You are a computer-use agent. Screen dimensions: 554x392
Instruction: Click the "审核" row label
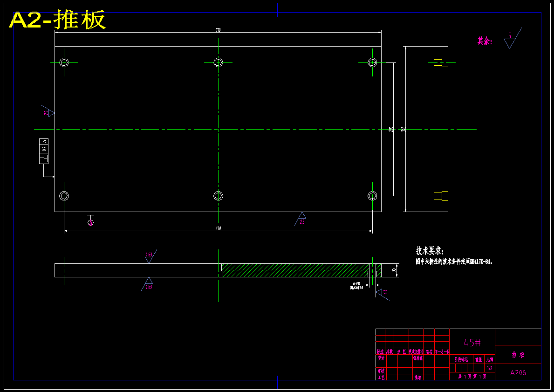pos(381,371)
